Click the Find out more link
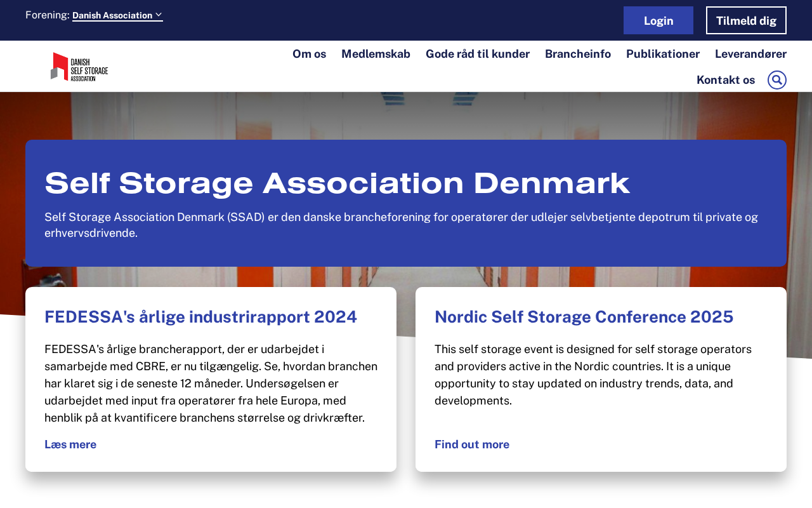 (471, 444)
